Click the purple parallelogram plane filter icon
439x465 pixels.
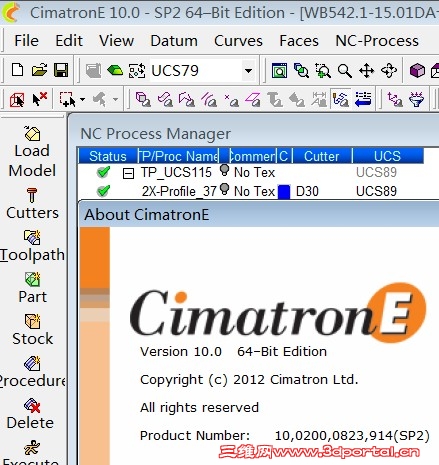pos(253,99)
